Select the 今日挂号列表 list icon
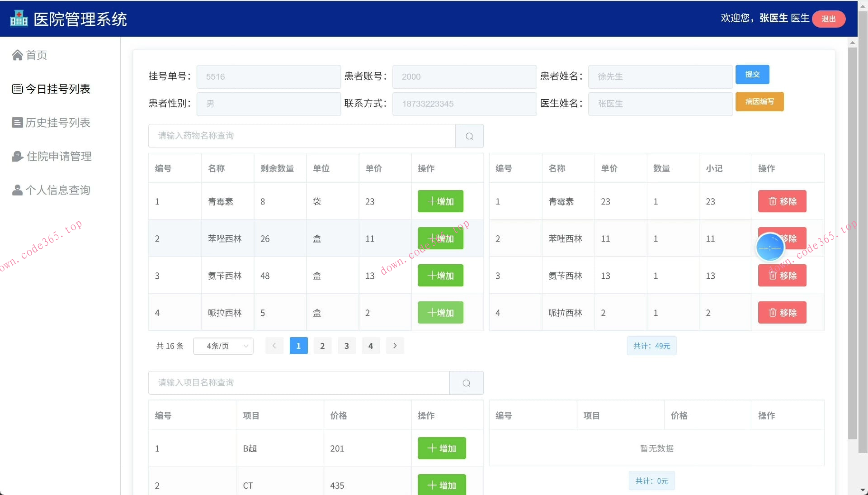Viewport: 868px width, 495px height. [17, 89]
